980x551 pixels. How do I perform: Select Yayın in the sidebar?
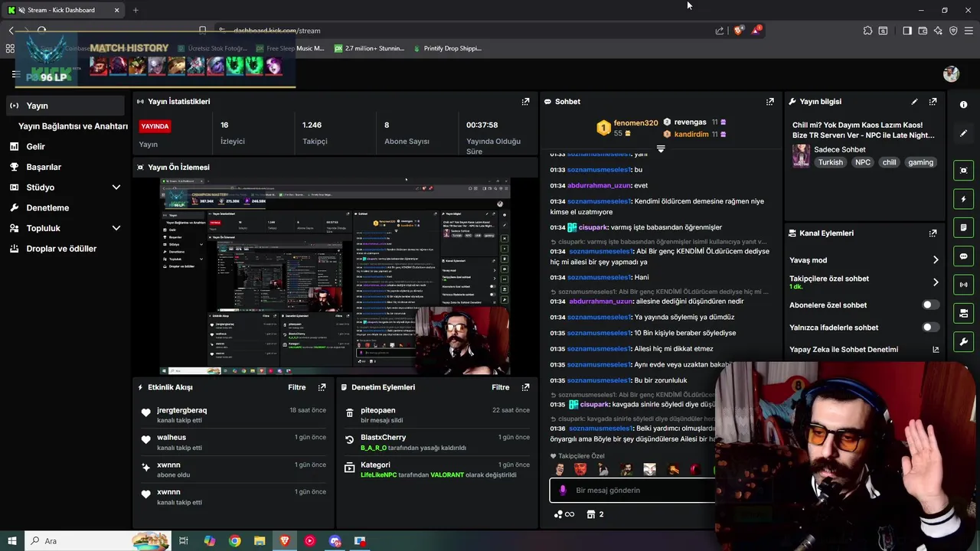pos(66,106)
